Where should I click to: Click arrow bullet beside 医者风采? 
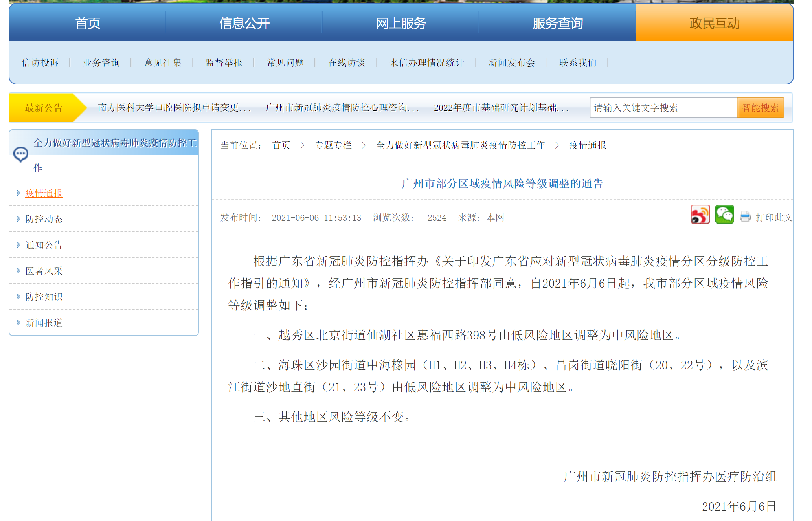tap(18, 271)
